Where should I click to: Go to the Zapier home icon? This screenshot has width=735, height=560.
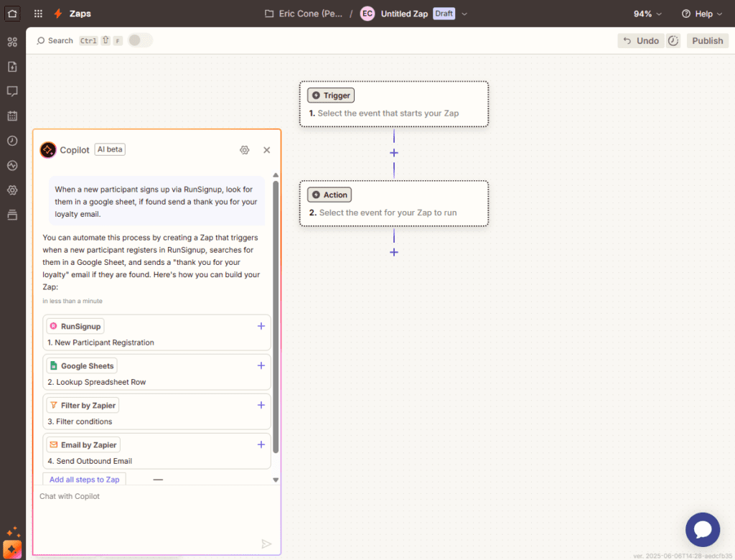[12, 14]
